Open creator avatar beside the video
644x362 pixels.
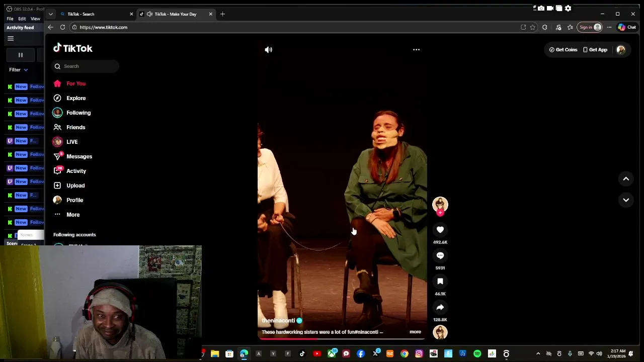click(440, 204)
